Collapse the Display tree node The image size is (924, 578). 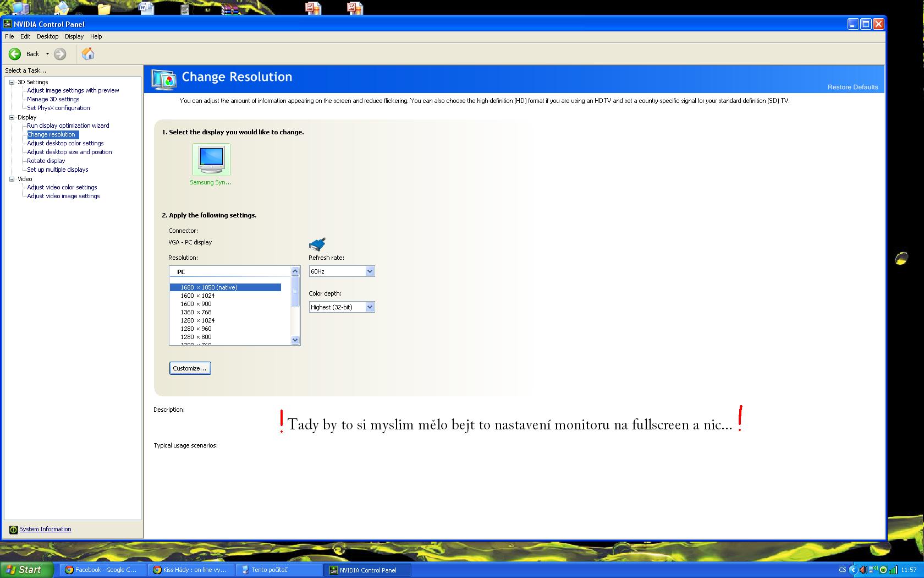tap(12, 117)
